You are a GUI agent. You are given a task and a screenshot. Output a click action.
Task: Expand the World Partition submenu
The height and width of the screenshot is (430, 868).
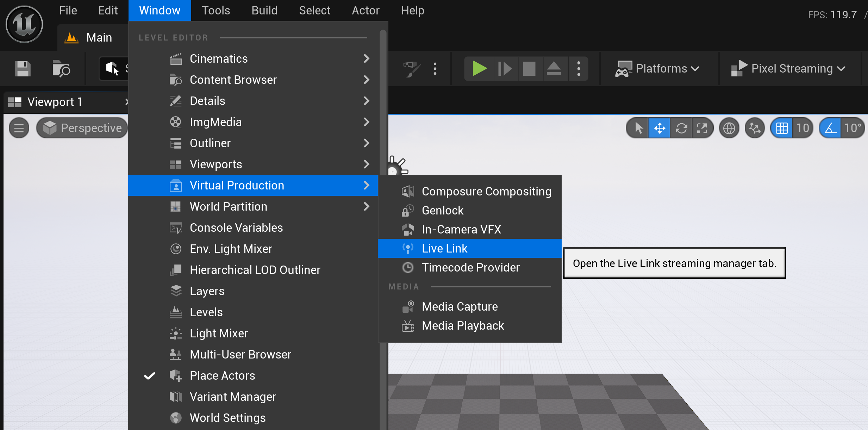(x=253, y=206)
